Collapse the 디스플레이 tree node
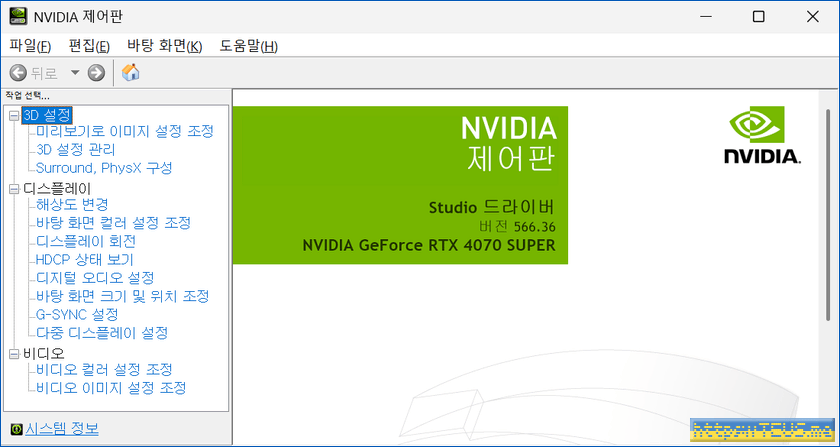This screenshot has height=447, width=840. click(x=14, y=188)
